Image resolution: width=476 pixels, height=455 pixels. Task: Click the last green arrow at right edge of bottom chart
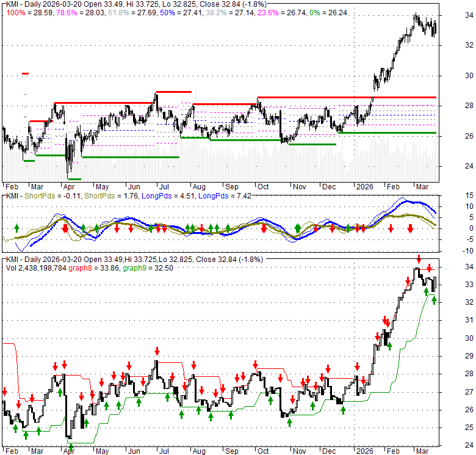tap(434, 300)
